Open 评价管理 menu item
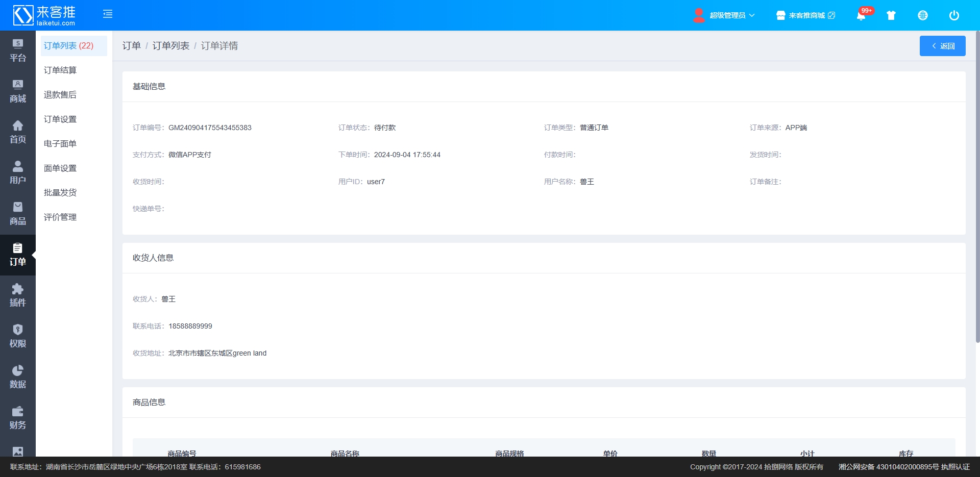 click(60, 217)
